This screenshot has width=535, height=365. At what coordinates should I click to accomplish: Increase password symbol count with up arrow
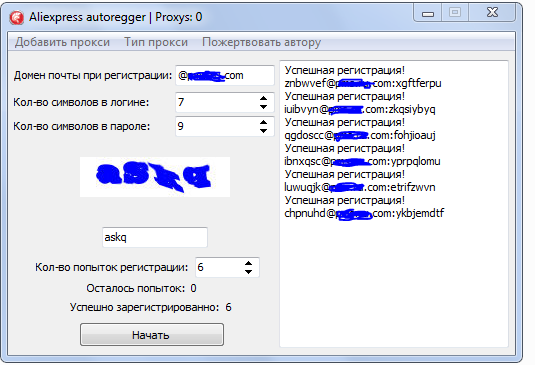click(263, 122)
